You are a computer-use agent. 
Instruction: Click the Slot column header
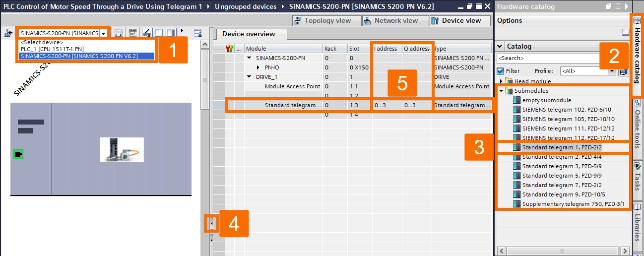(359, 49)
